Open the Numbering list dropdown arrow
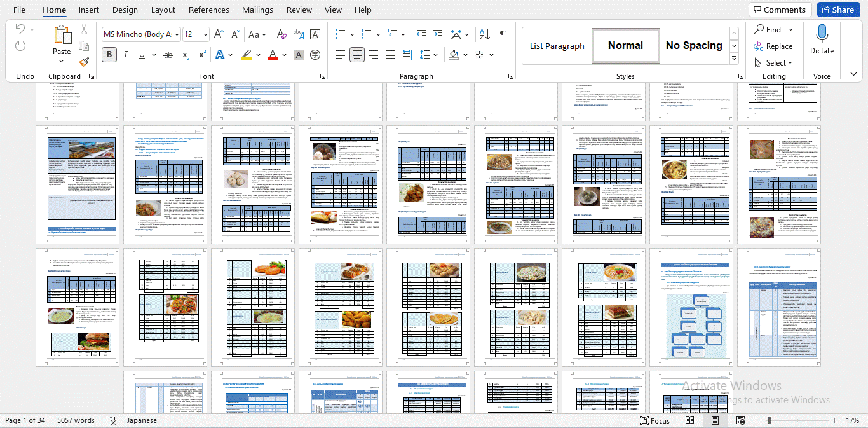This screenshot has height=428, width=868. point(378,34)
